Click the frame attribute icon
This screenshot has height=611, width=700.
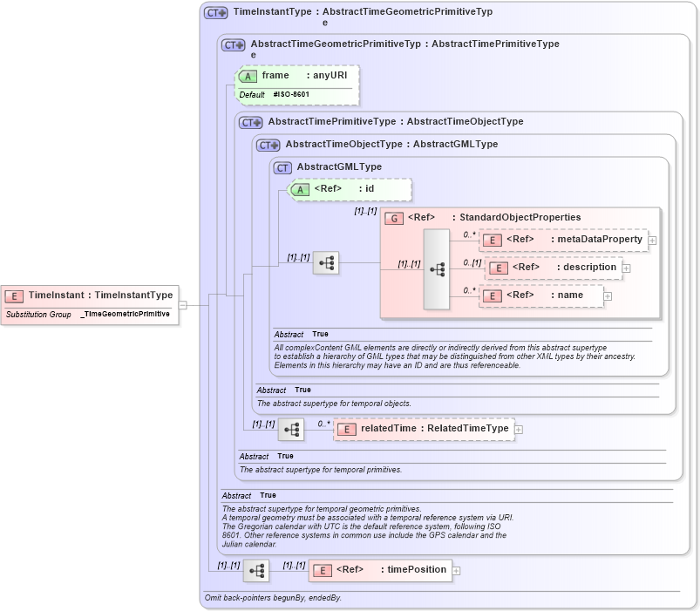pyautogui.click(x=247, y=76)
